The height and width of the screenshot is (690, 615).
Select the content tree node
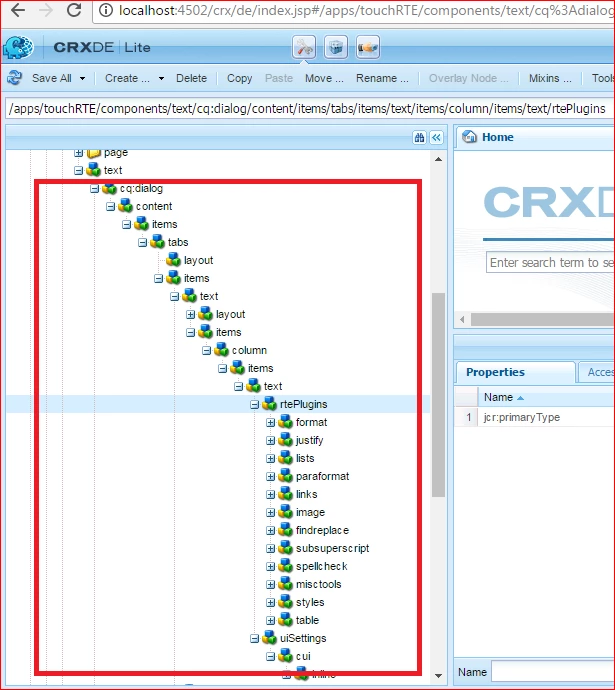tap(154, 206)
